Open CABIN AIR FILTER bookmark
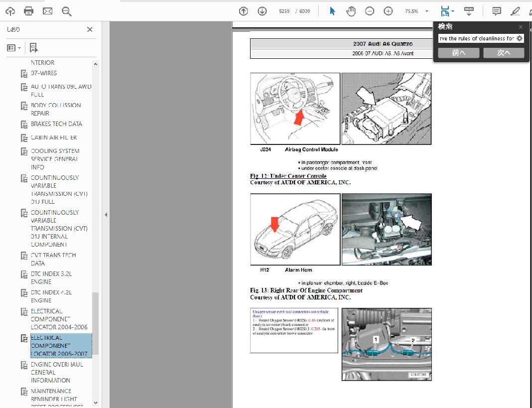 (54, 137)
